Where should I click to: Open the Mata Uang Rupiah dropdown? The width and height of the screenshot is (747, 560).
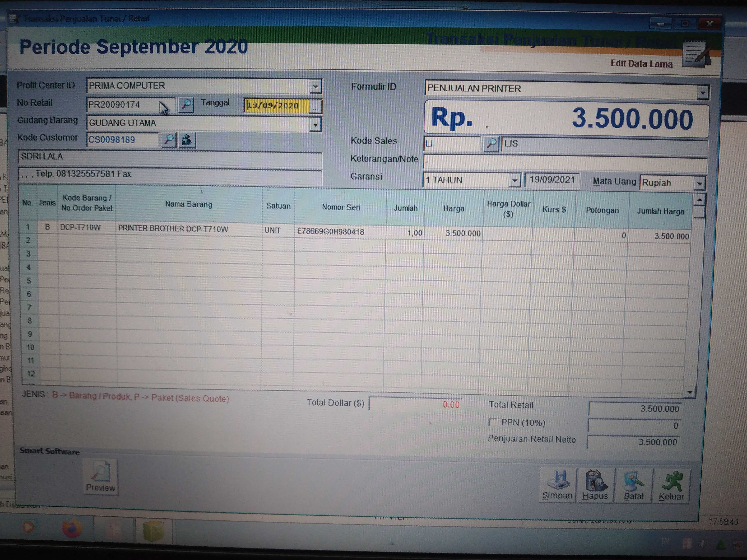pyautogui.click(x=699, y=184)
